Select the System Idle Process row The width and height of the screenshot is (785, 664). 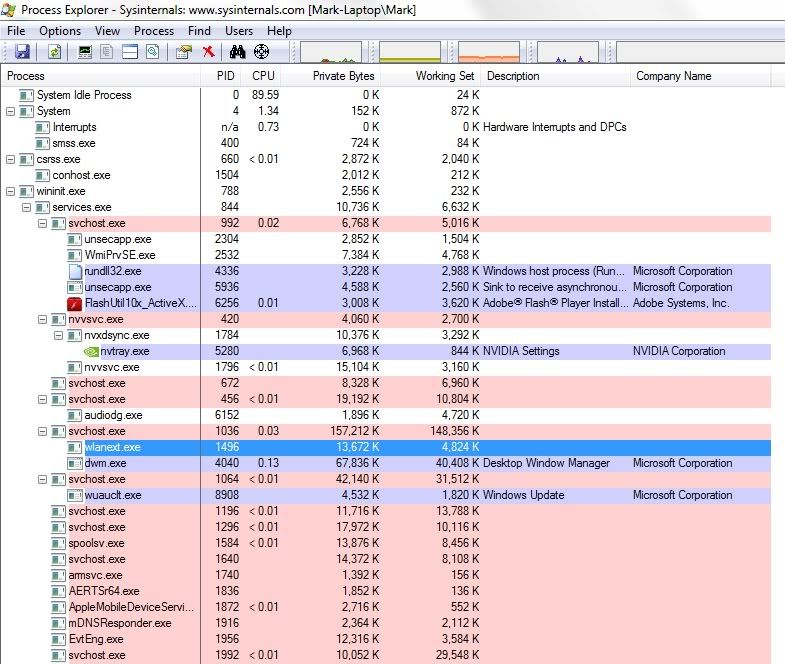click(385, 95)
